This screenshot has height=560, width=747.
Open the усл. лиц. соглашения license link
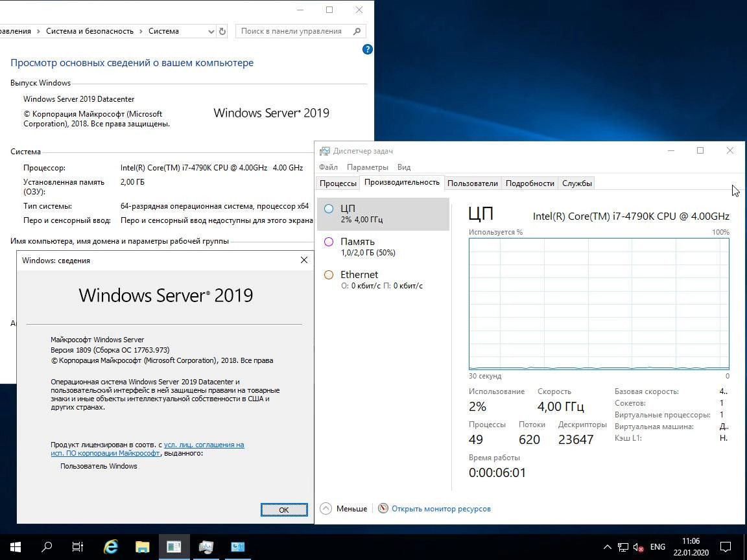click(x=204, y=445)
